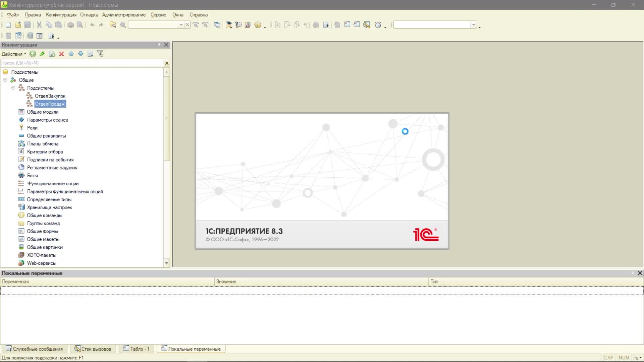Click the Redo arrow icon
This screenshot has height=362, width=644.
[101, 25]
